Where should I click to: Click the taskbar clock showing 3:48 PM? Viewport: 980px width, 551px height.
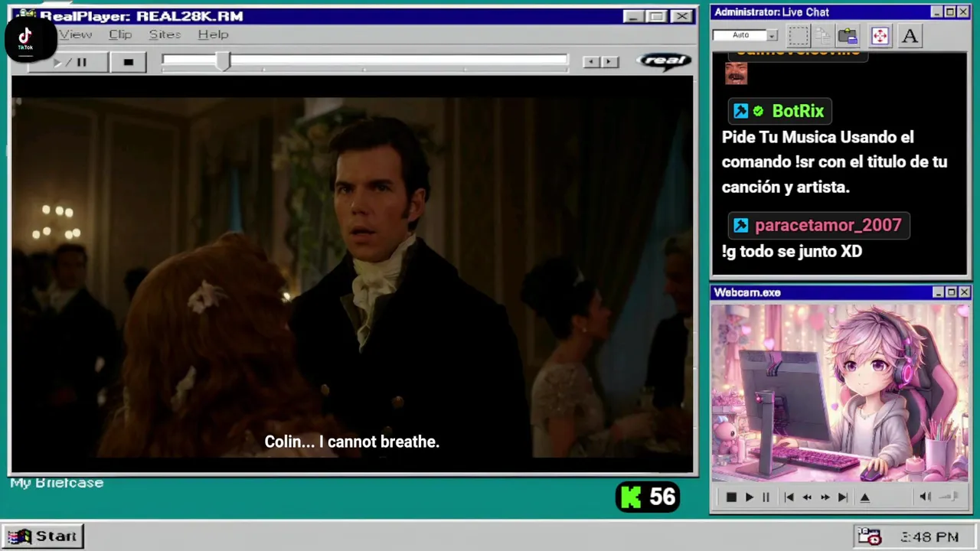929,537
